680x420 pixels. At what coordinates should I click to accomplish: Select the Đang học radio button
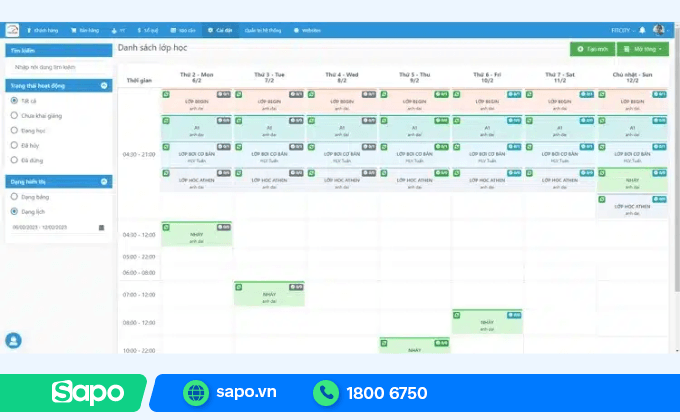click(x=14, y=130)
